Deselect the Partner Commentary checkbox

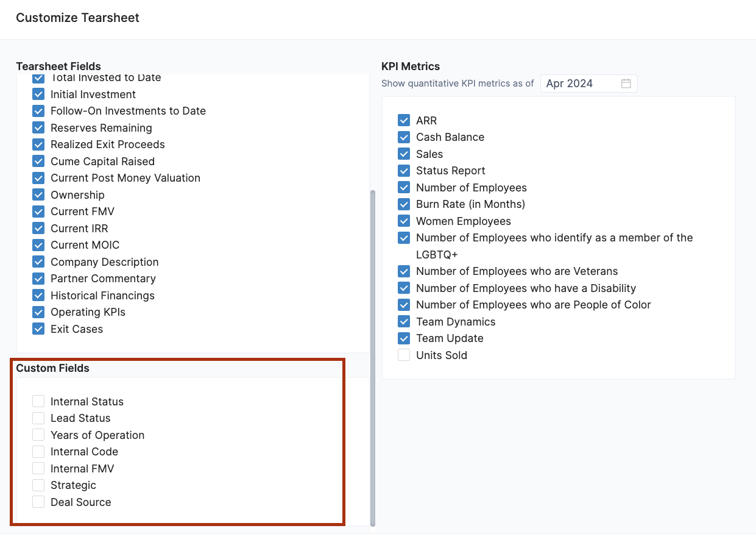click(38, 279)
